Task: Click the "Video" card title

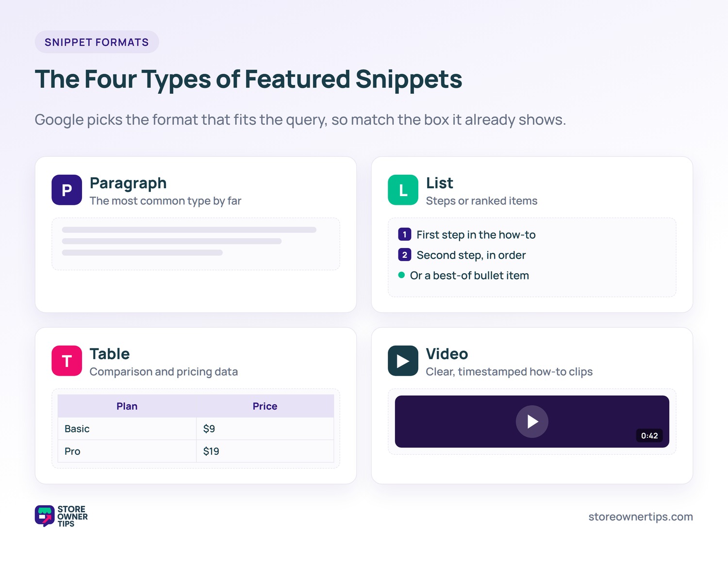Action: coord(447,354)
